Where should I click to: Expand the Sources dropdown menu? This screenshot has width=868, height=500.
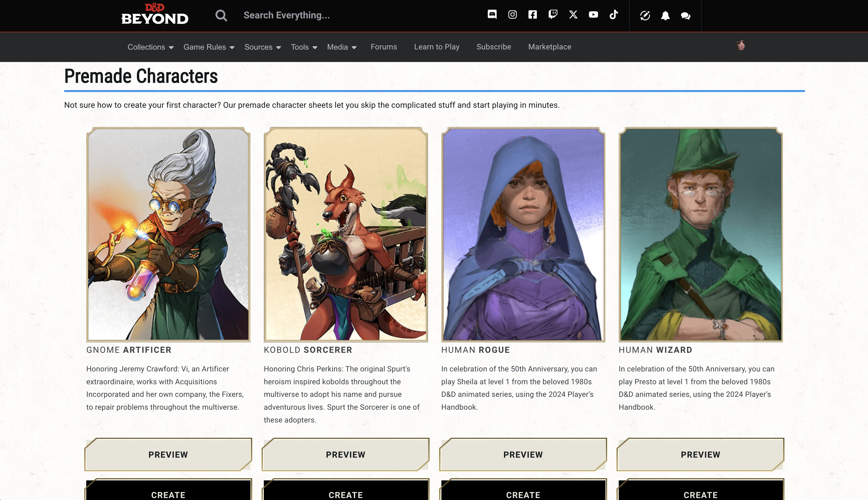tap(263, 47)
